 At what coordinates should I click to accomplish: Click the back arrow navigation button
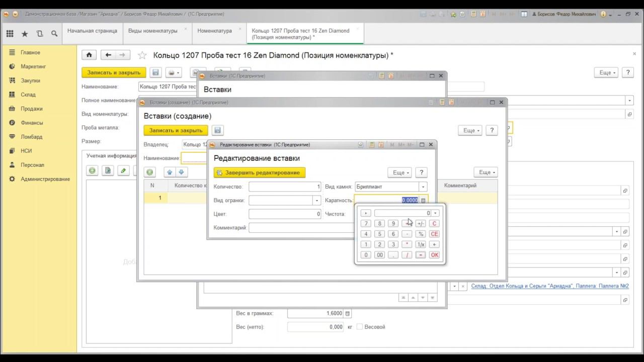pos(108,55)
